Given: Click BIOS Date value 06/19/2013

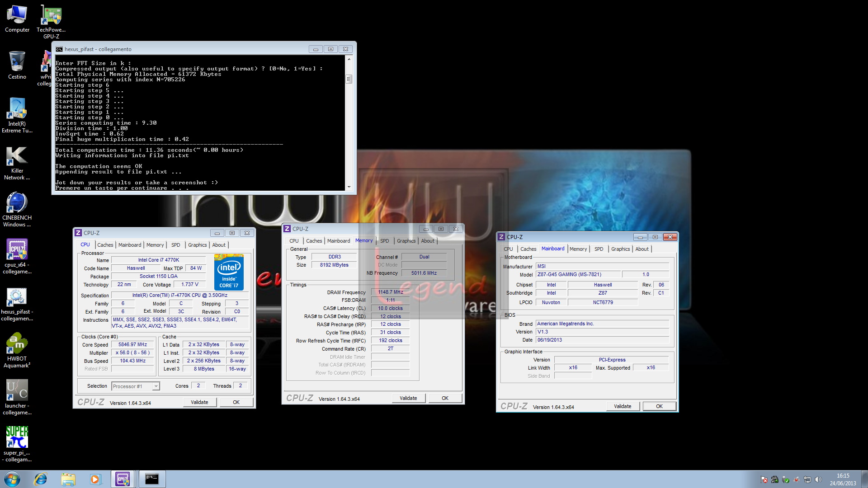Looking at the screenshot, I should pyautogui.click(x=603, y=340).
